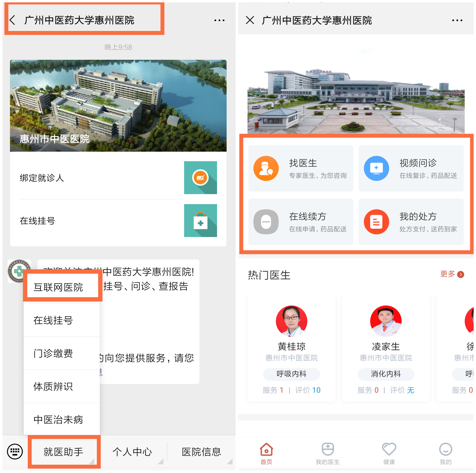This screenshot has height=473, width=476.
Task: Open the 惠州市中医医院 aerial photo card
Action: pos(118,106)
